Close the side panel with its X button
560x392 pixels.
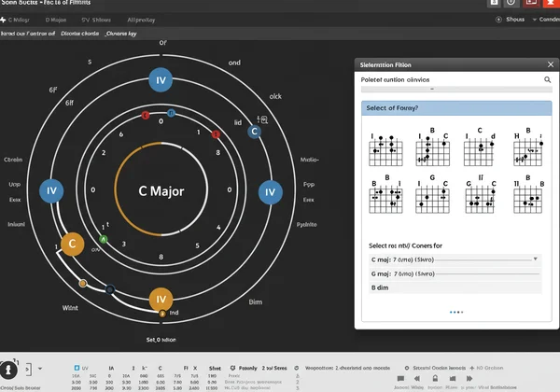(551, 64)
